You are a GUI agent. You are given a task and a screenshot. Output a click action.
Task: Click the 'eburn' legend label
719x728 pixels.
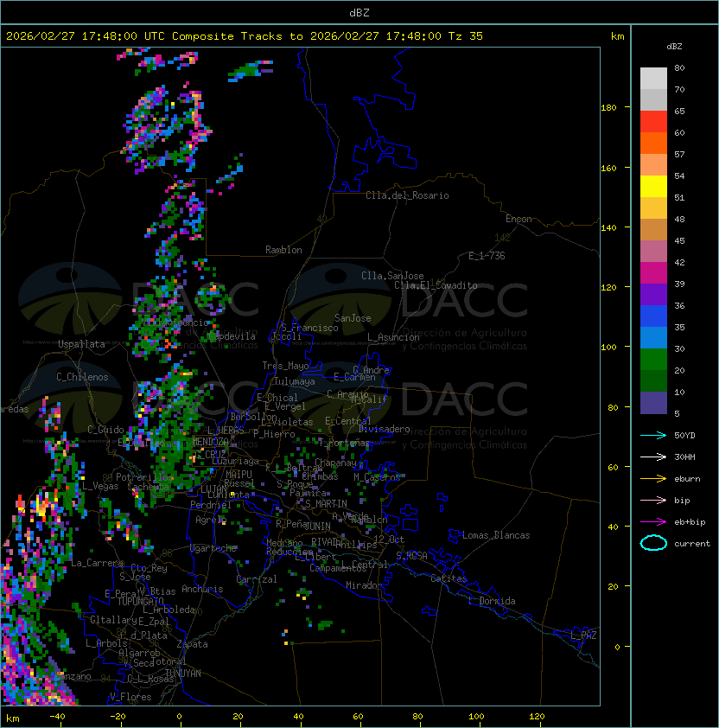[687, 479]
